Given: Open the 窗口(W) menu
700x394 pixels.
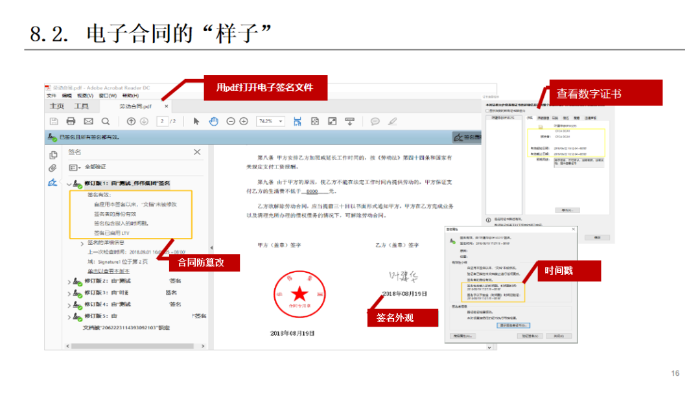Looking at the screenshot, I should click(x=107, y=95).
